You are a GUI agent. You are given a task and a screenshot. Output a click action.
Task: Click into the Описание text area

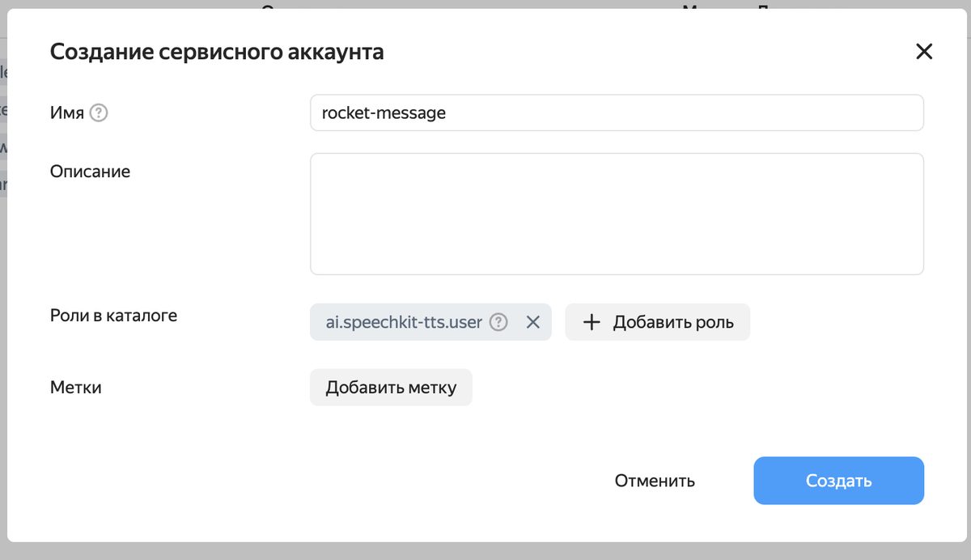pos(617,214)
